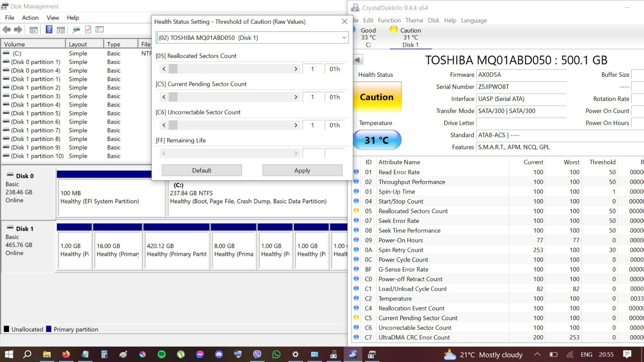Click Current Pending Sector Count yellow dot
Viewport: 644px width, 362px height.
click(356, 318)
